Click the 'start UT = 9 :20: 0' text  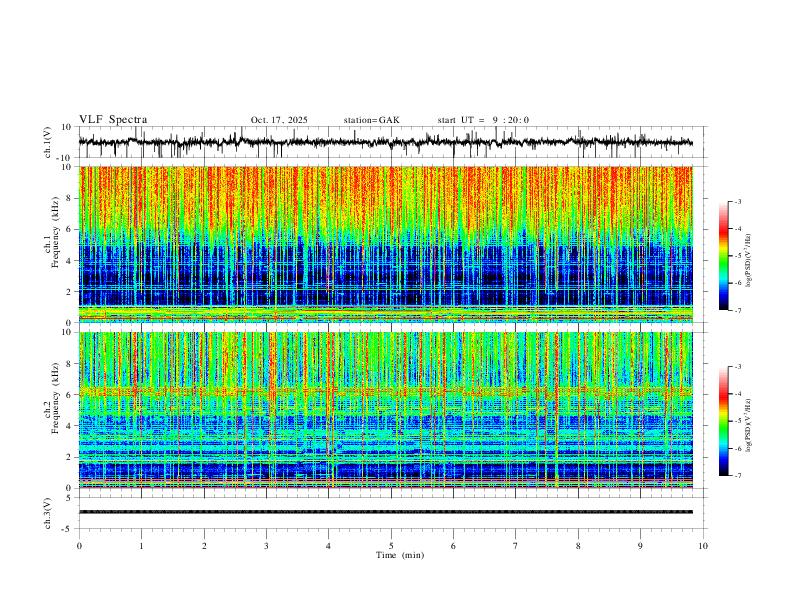click(483, 120)
